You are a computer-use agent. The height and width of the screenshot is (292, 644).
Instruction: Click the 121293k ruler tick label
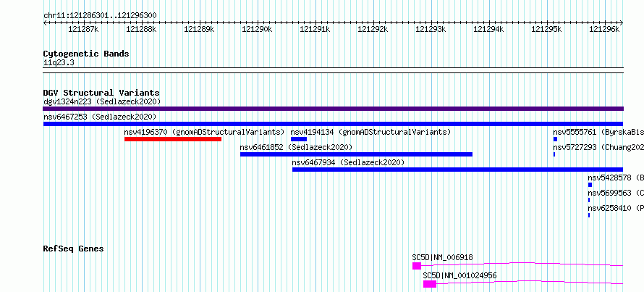coord(431,29)
